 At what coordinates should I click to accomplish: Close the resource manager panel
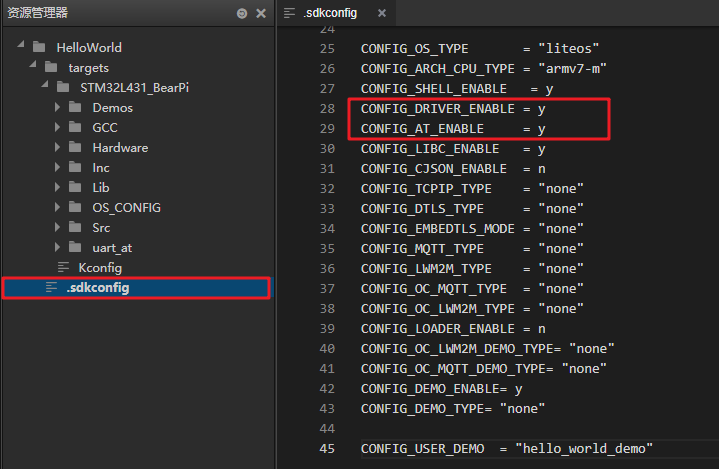[261, 13]
